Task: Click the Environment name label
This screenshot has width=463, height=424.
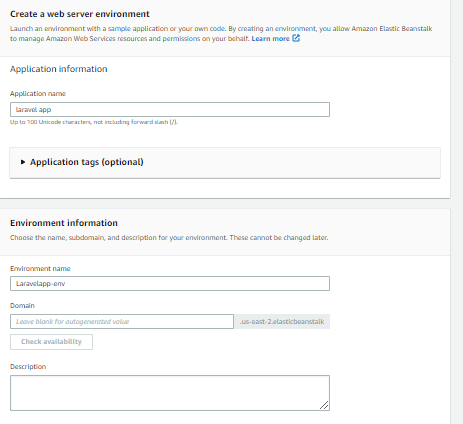Action: click(40, 269)
